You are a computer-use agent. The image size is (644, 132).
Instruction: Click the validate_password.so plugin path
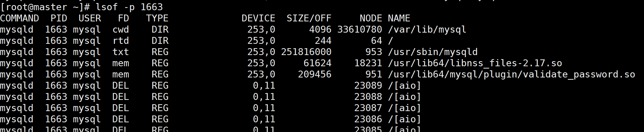pos(511,74)
